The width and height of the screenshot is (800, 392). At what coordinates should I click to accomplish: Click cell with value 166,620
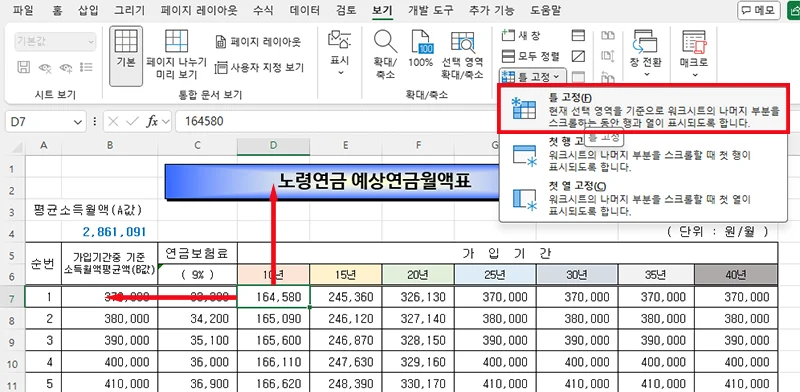pyautogui.click(x=273, y=383)
